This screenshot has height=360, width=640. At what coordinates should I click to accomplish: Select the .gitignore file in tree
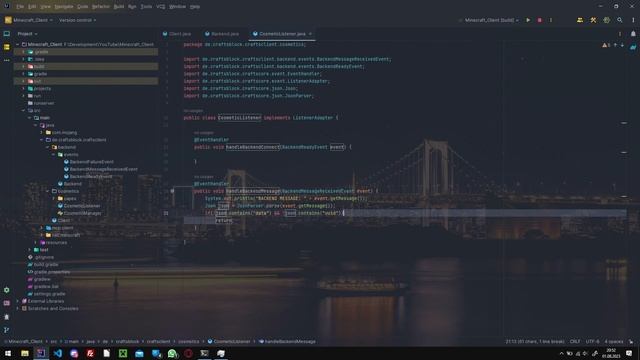coord(40,257)
